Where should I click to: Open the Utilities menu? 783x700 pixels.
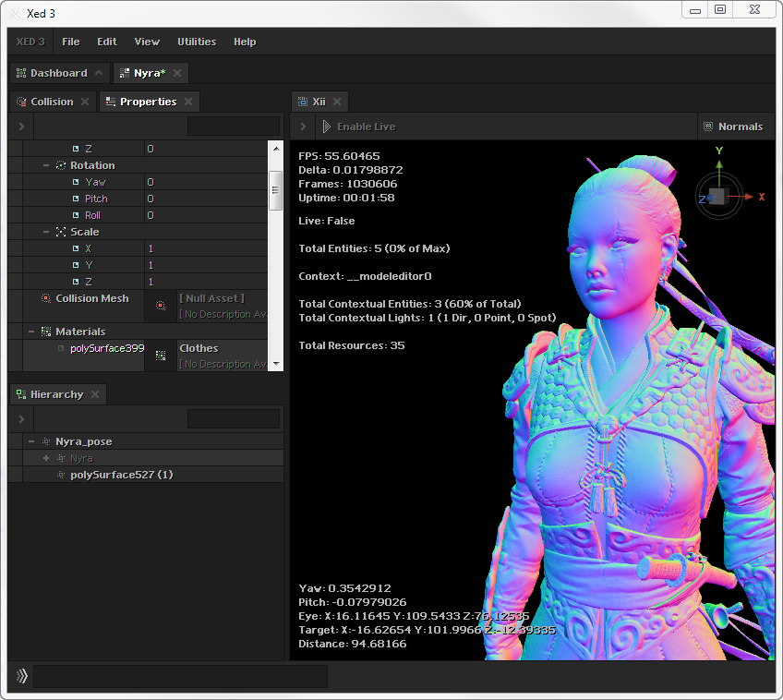click(x=197, y=42)
